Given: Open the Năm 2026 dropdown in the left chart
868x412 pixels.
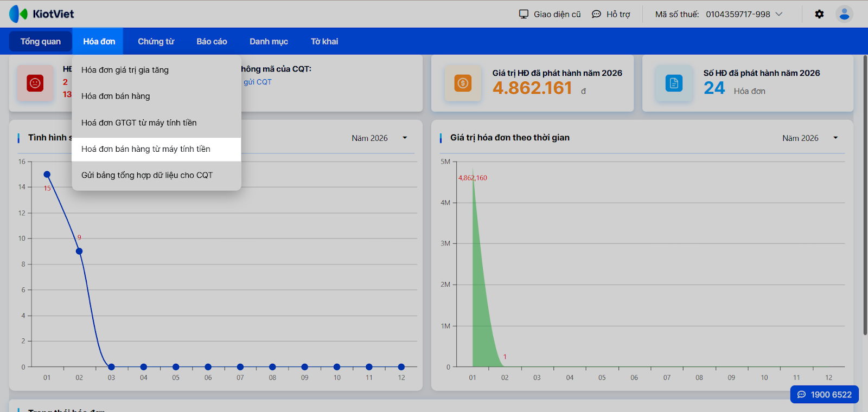Looking at the screenshot, I should [405, 138].
